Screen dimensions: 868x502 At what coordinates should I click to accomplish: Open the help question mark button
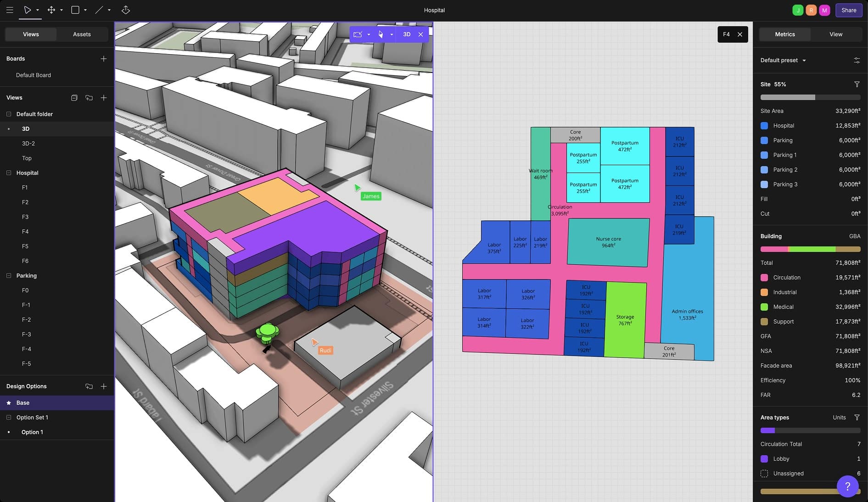[x=847, y=486]
